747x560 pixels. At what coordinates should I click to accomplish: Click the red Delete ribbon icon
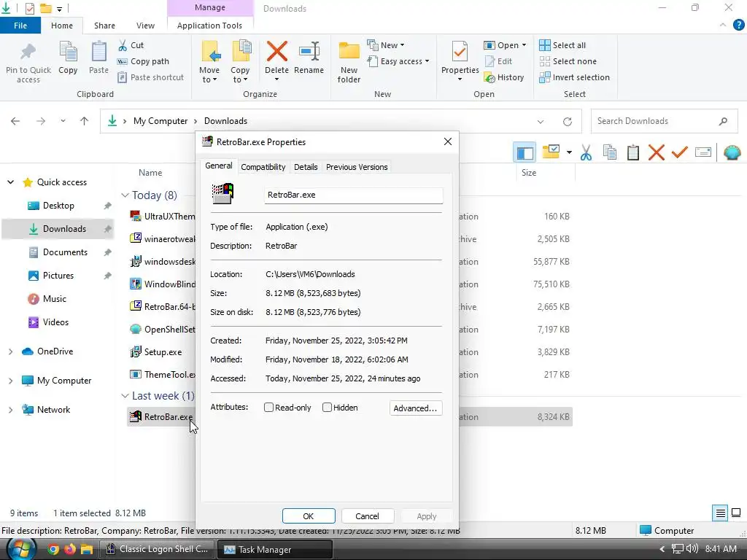click(x=276, y=52)
